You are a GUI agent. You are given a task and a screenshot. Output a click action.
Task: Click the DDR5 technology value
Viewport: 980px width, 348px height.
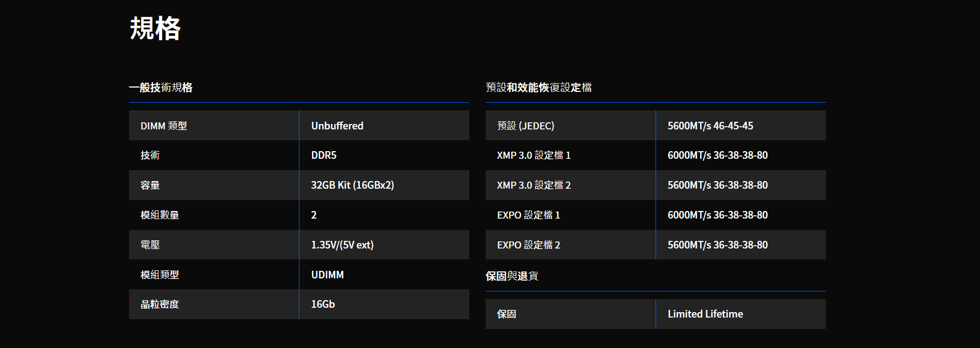coord(323,156)
